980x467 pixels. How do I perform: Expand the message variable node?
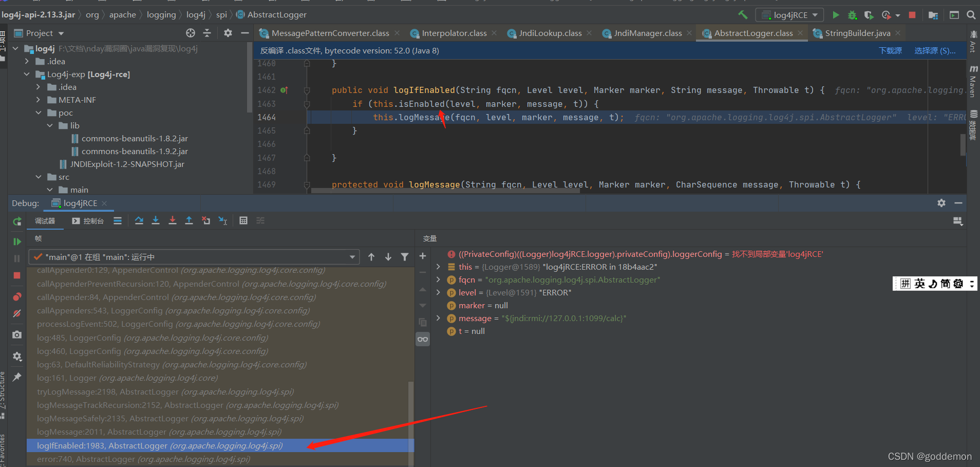(438, 318)
